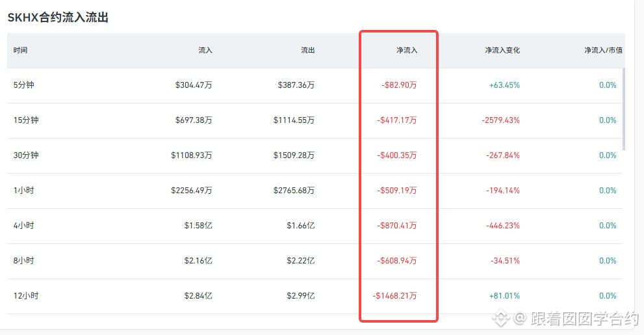The image size is (644, 335).
Task: Select the 4小时 timeframe row
Action: tap(315, 226)
